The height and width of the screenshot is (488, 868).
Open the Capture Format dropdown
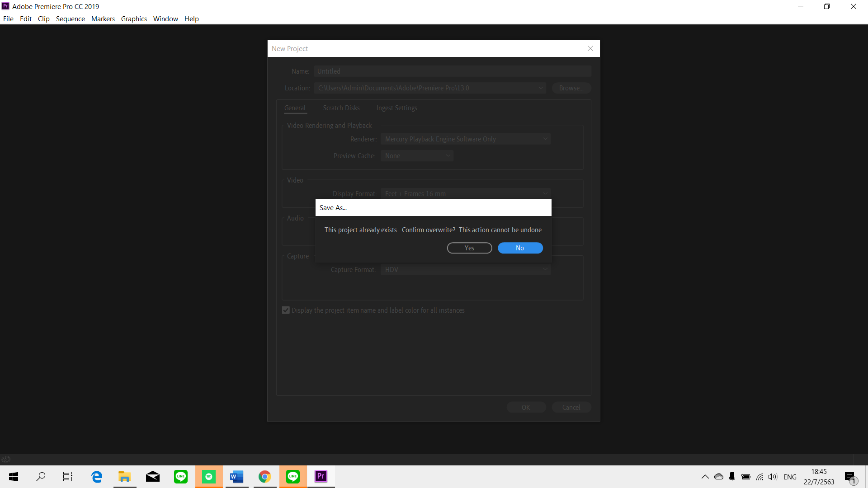click(465, 269)
